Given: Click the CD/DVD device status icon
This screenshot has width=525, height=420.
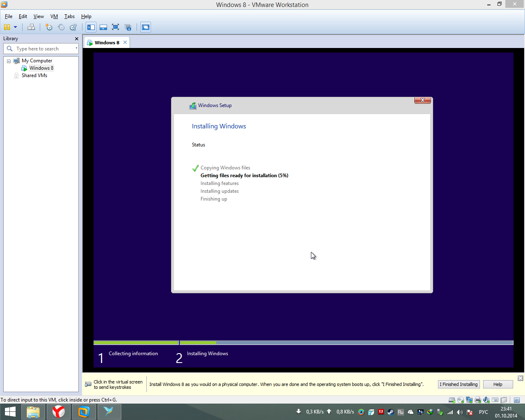Looking at the screenshot, I should coord(461,400).
